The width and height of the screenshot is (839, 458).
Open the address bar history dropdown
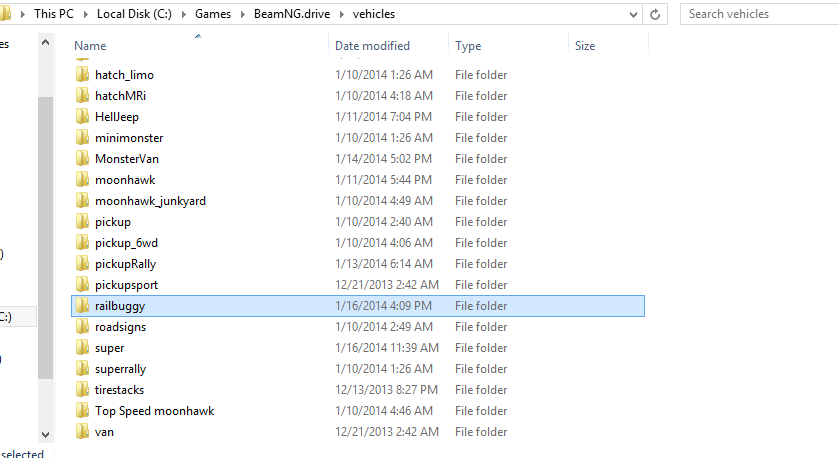pos(633,14)
